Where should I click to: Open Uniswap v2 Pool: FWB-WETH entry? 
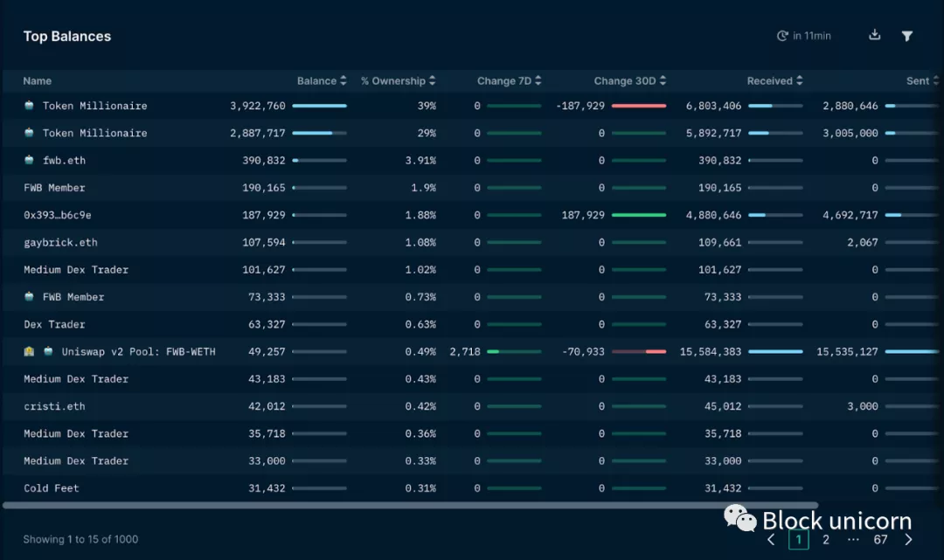[x=138, y=351]
